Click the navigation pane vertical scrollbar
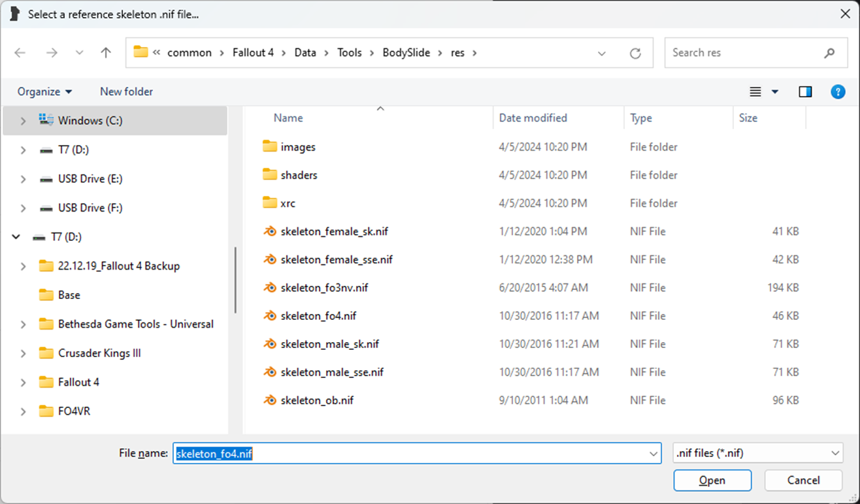The width and height of the screenshot is (860, 504). point(235,281)
